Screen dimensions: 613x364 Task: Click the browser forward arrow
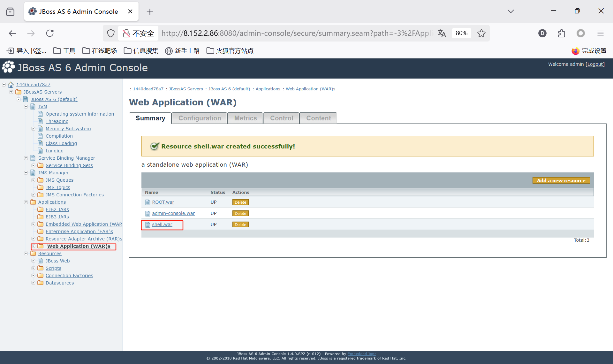[31, 33]
